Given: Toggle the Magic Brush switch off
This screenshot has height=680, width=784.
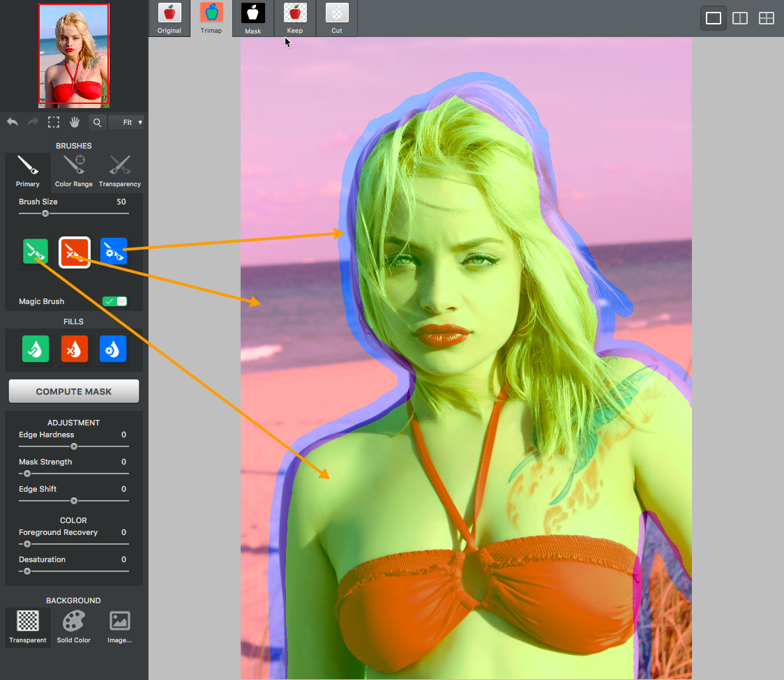Looking at the screenshot, I should tap(114, 301).
